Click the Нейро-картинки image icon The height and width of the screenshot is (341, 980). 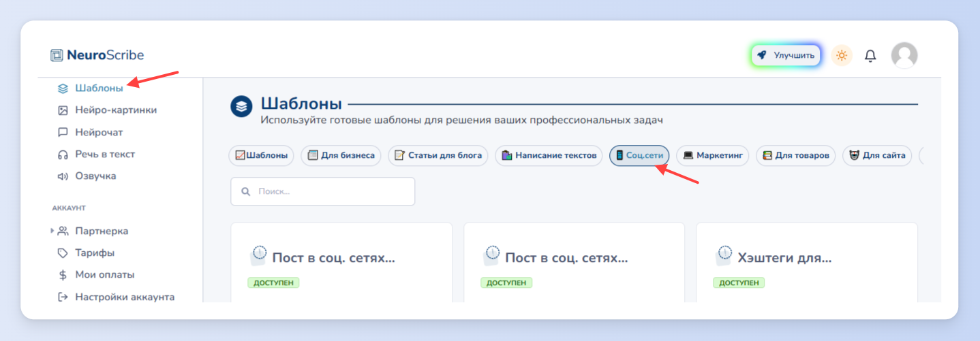click(x=63, y=110)
